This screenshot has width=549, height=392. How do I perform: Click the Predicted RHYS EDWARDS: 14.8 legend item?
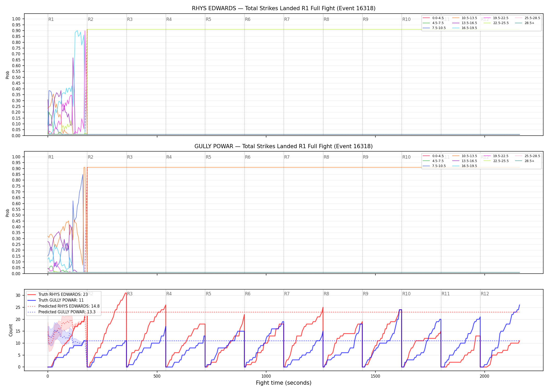pyautogui.click(x=63, y=306)
